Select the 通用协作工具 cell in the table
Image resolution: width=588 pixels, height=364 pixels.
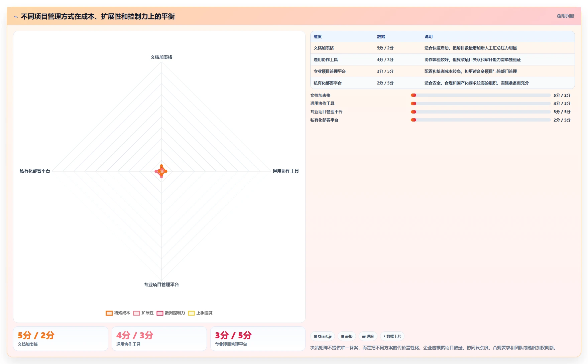(x=326, y=60)
